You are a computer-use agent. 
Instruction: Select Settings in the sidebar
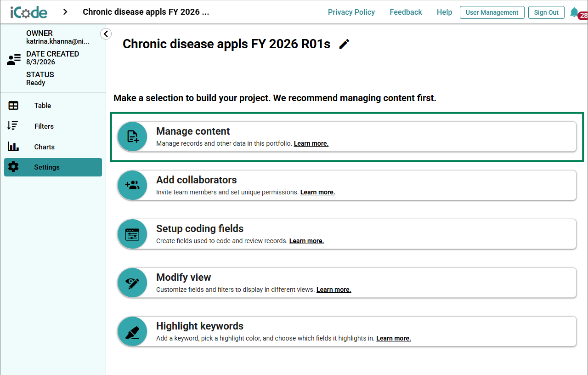coord(53,167)
